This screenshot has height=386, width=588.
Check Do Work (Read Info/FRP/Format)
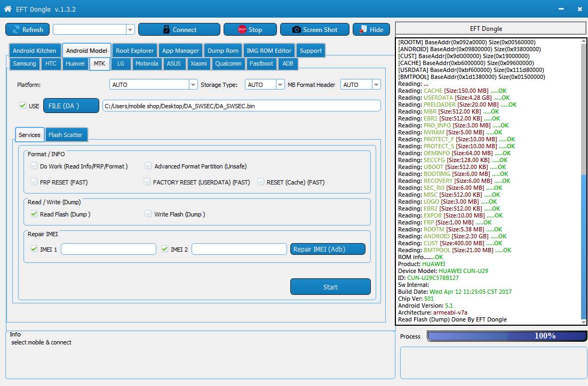click(34, 166)
